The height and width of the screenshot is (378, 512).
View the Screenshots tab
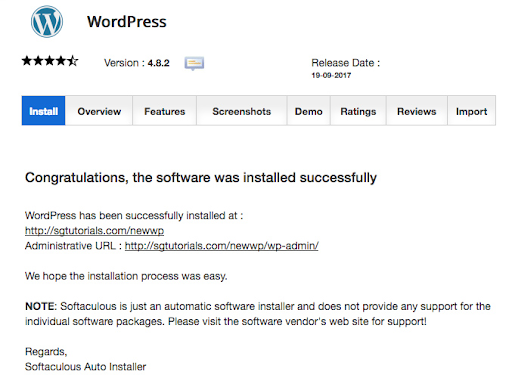(242, 111)
